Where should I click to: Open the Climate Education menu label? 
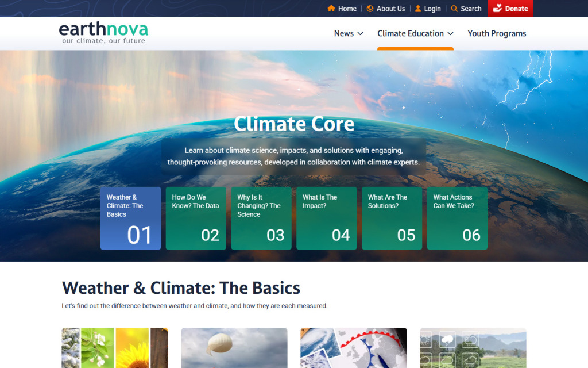coord(411,33)
